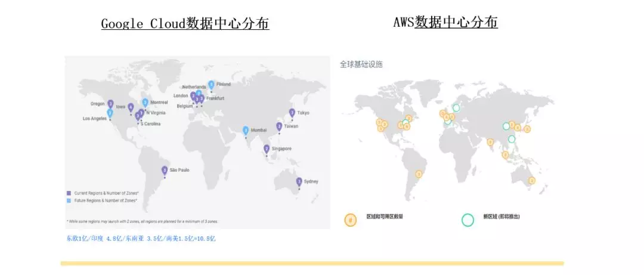
Task: Click 'Future Regions & Number of Zones' text
Action: coord(106,200)
